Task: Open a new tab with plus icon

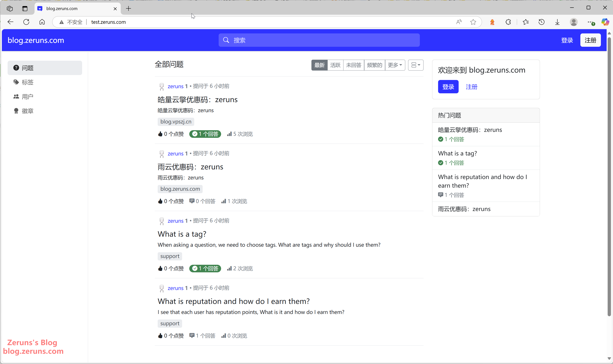Action: pos(128,9)
